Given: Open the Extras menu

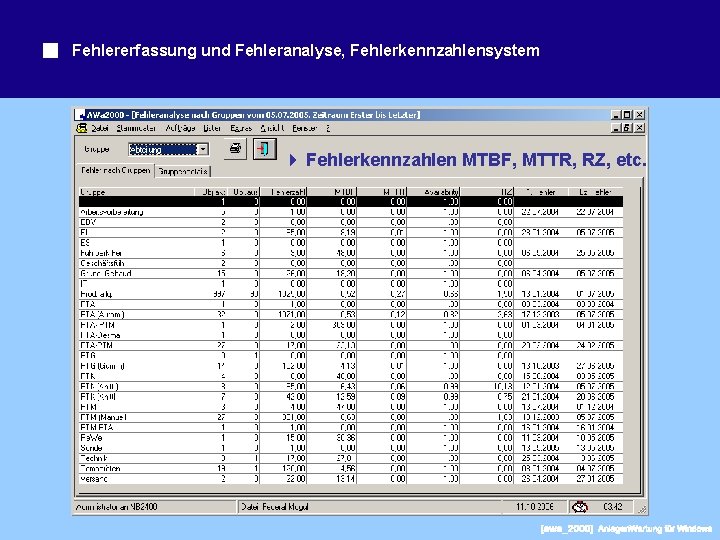Looking at the screenshot, I should [x=241, y=128].
